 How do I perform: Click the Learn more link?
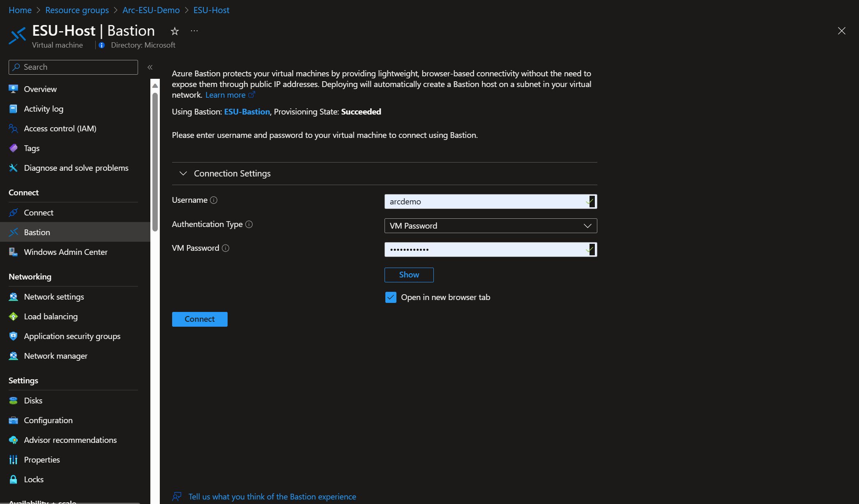[226, 95]
